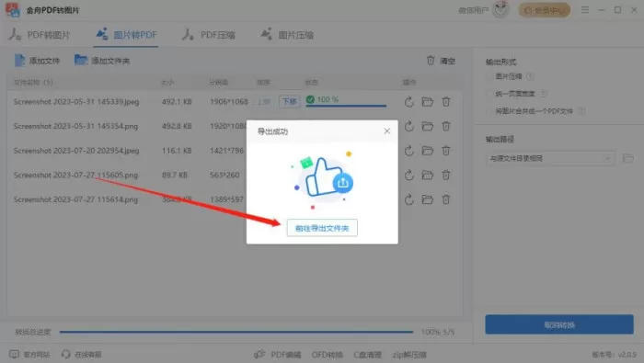Viewport: 644px width, 363px height.
Task: Toggle the 统一页面宽度 checkbox
Action: (x=489, y=94)
